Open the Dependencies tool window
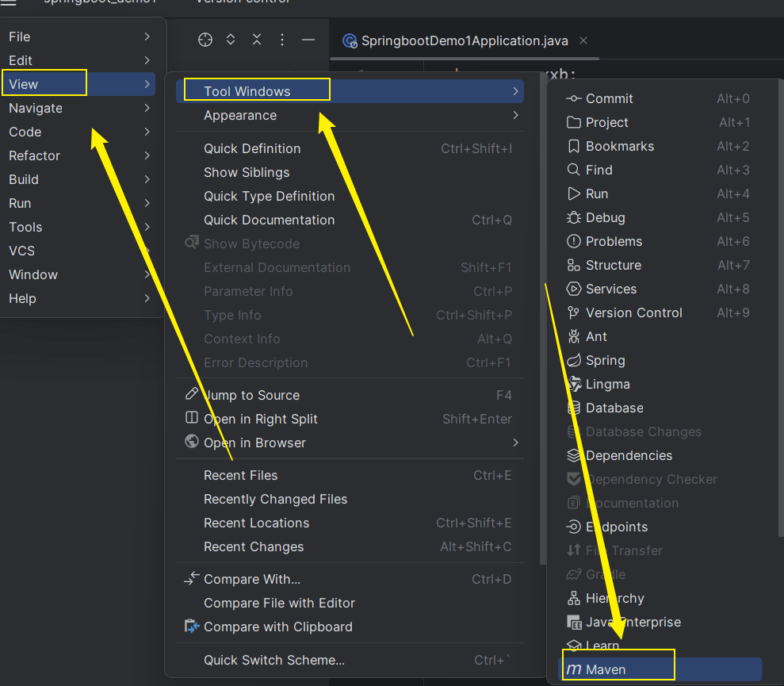Image resolution: width=784 pixels, height=686 pixels. coord(660,455)
